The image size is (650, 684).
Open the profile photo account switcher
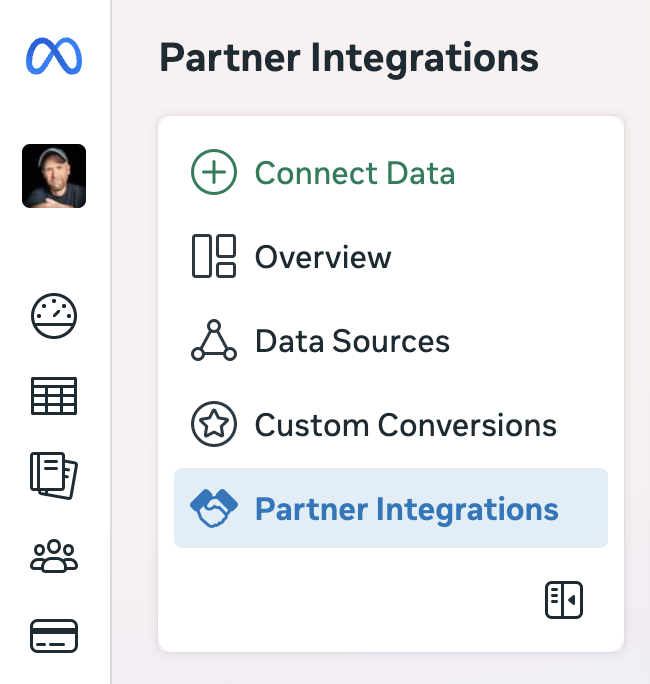click(x=54, y=176)
